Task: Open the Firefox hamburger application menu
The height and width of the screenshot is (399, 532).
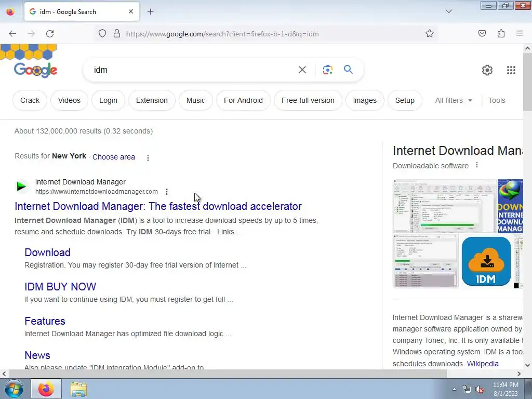Action: 520,33
